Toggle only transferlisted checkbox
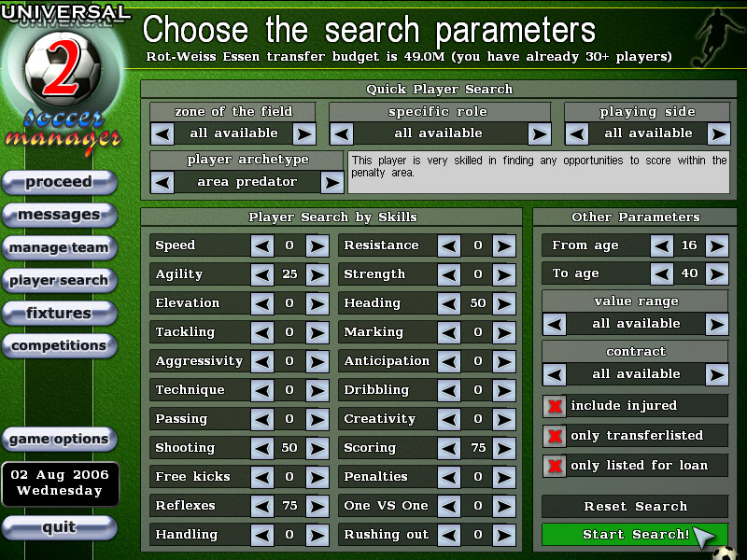 pyautogui.click(x=555, y=436)
